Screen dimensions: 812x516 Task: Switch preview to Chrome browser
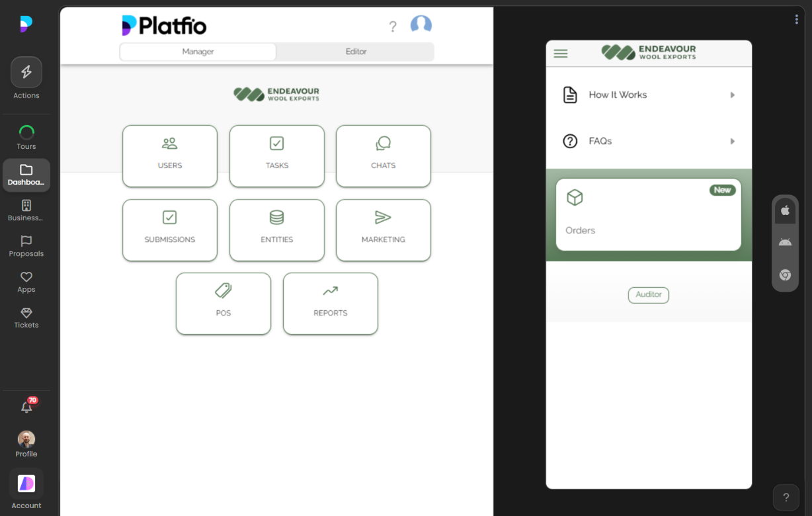coord(785,275)
